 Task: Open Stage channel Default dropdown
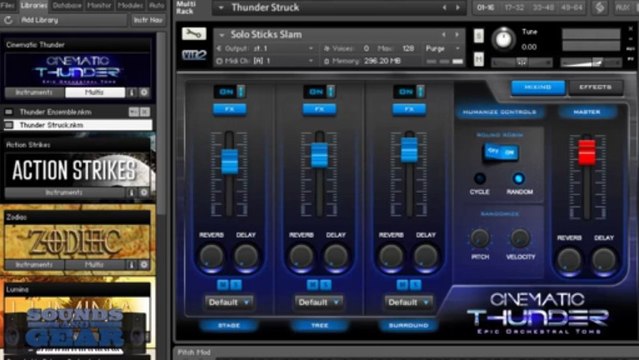pos(229,303)
